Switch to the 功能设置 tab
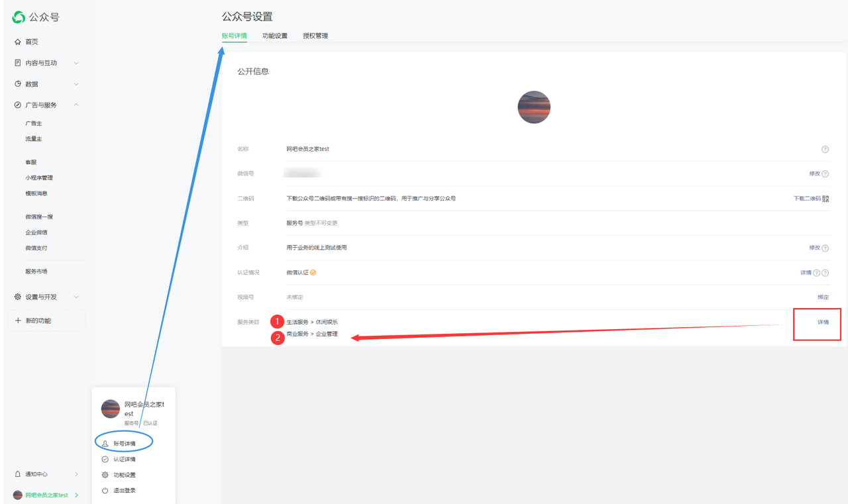The height and width of the screenshot is (504, 848). point(275,36)
